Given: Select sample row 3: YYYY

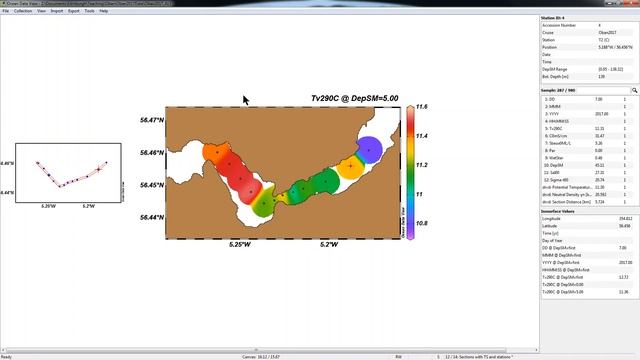Looking at the screenshot, I should (x=588, y=114).
